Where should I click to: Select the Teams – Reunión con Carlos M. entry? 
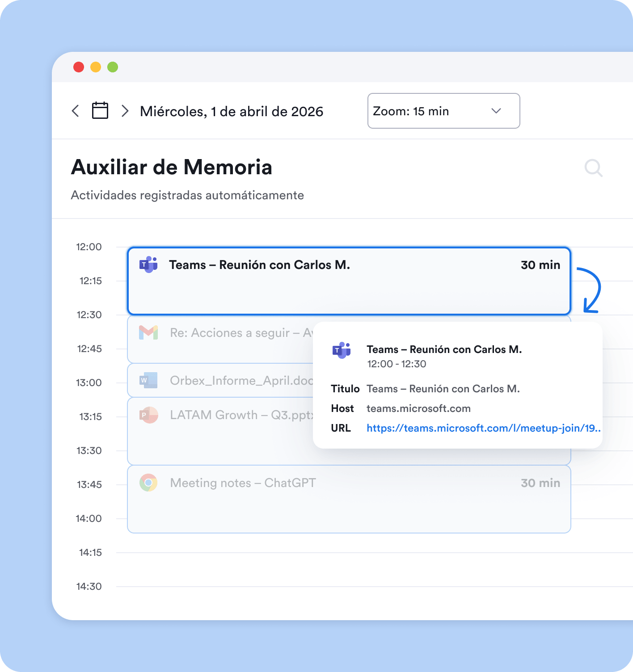[349, 281]
